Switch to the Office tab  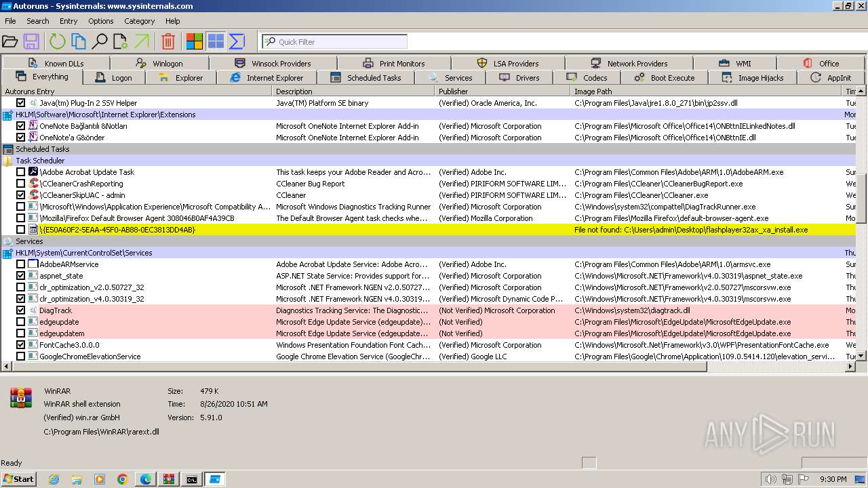click(821, 63)
